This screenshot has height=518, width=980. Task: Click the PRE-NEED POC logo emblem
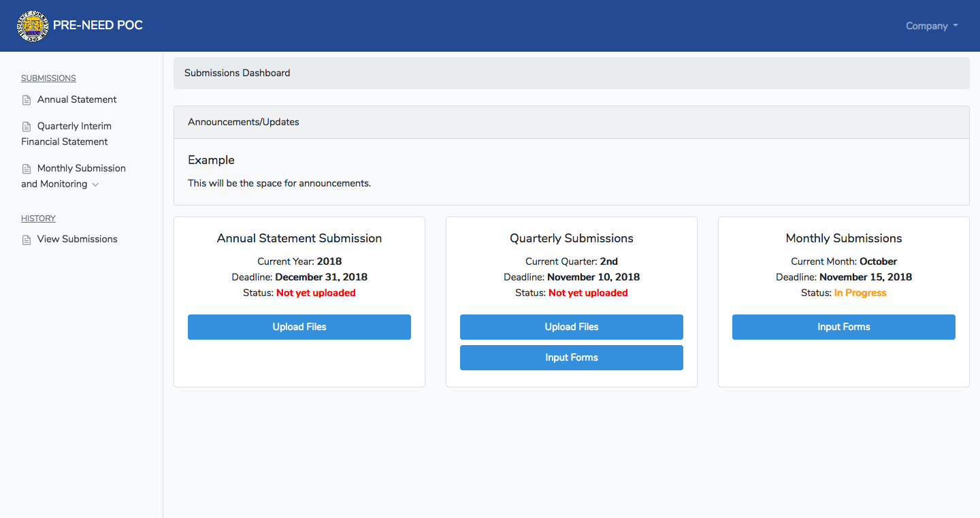pyautogui.click(x=33, y=26)
